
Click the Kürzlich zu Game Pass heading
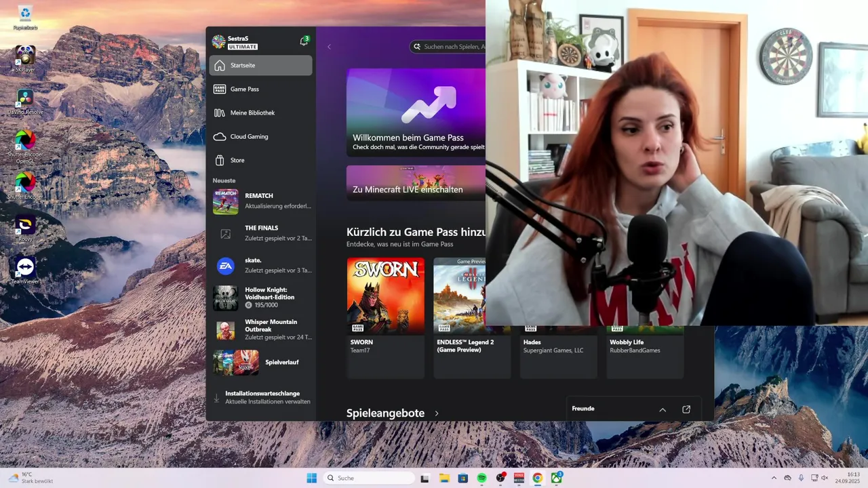416,232
